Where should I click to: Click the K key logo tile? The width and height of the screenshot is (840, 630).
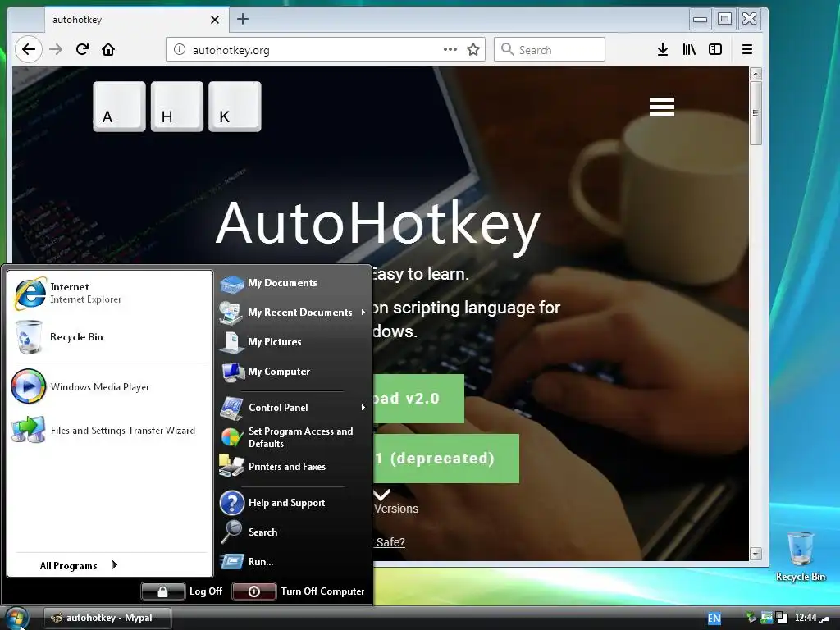coord(235,107)
